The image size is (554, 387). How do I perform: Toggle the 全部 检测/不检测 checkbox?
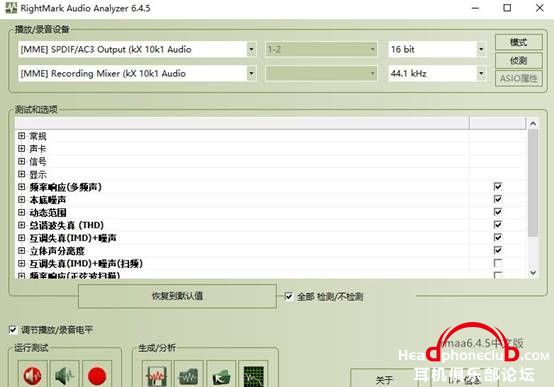pos(289,296)
